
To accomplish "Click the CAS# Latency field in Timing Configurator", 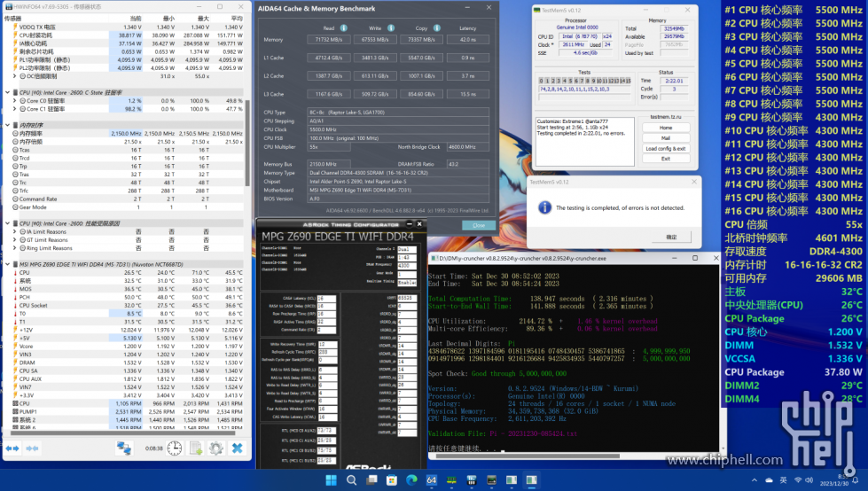I will [x=326, y=299].
